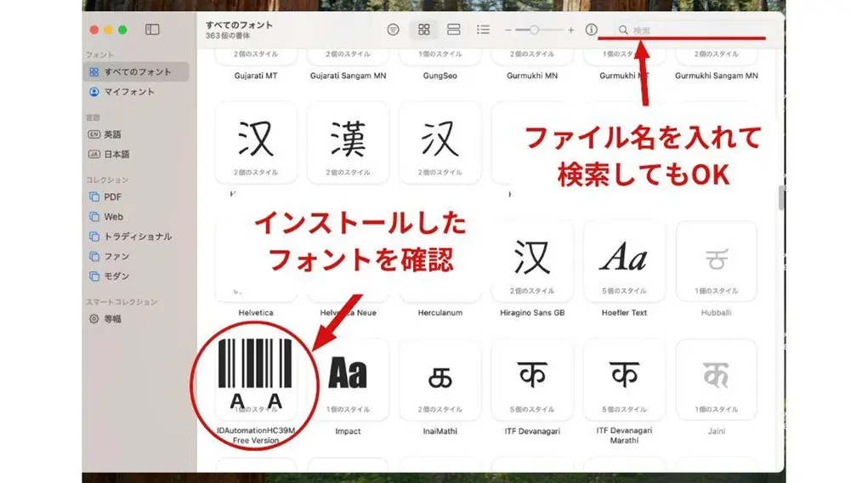Click the Gujarati Sangam MN label
The height and width of the screenshot is (483, 868).
coord(349,76)
